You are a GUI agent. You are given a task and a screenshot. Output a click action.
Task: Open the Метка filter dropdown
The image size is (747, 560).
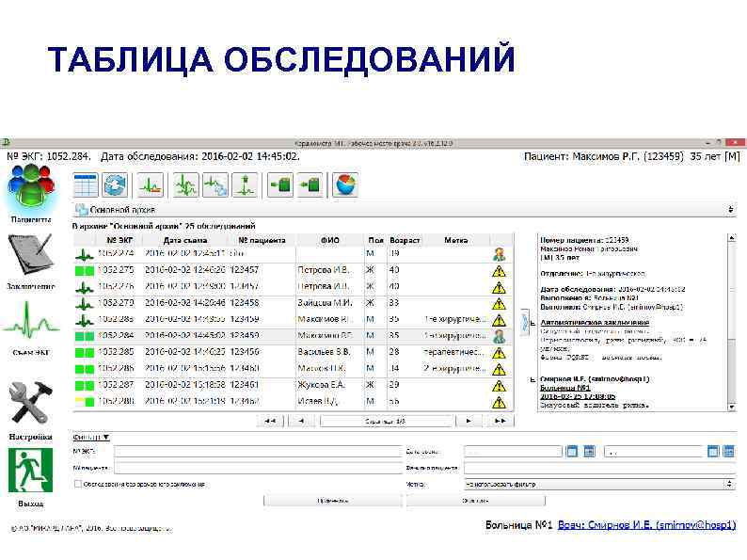[x=599, y=484]
